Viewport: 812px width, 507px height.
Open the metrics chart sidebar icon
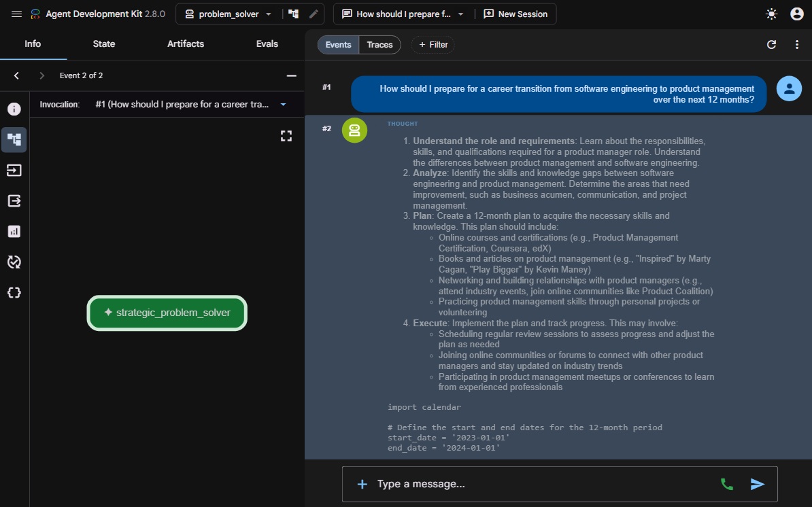point(14,231)
